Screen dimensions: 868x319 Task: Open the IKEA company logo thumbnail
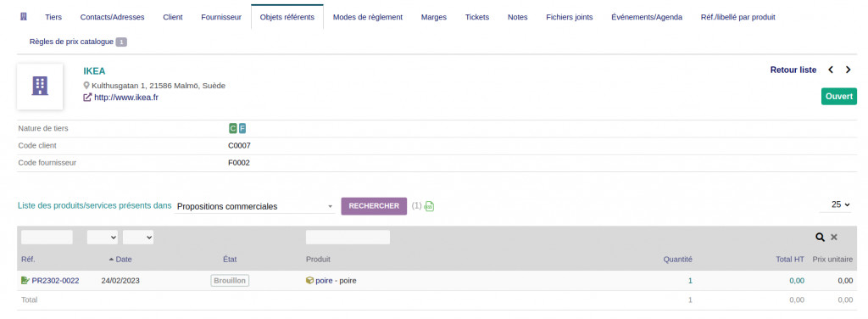[40, 86]
